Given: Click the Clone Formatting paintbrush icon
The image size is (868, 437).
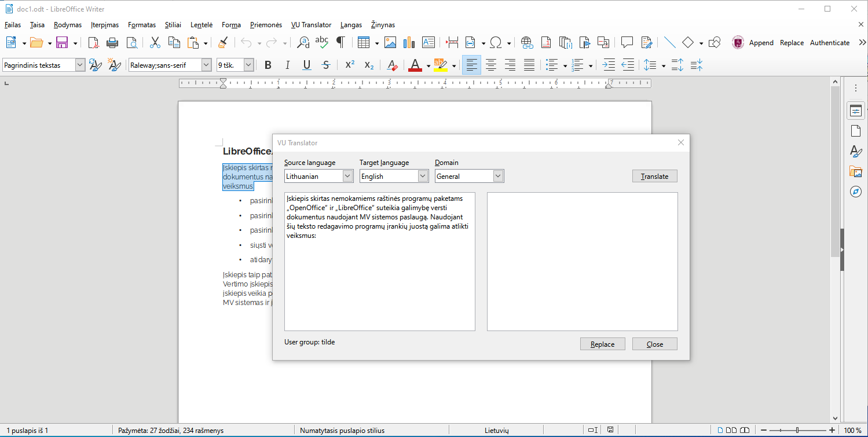Looking at the screenshot, I should pyautogui.click(x=223, y=42).
